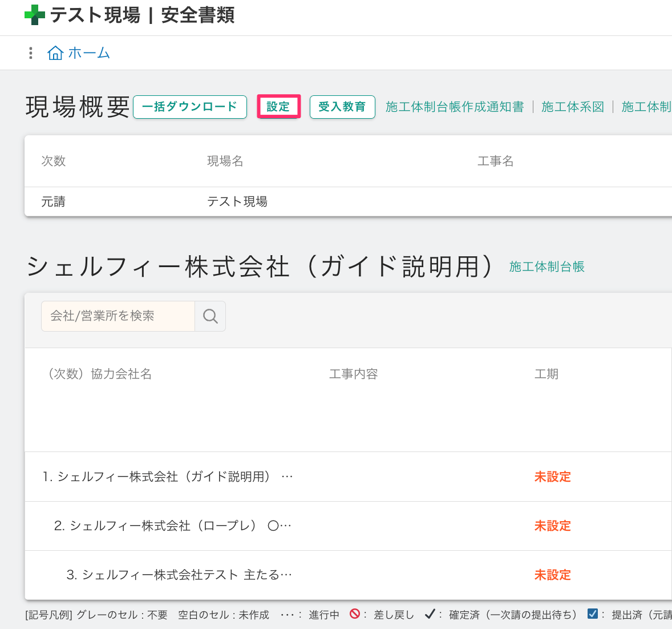This screenshot has height=629, width=672.
Task: Click the 工期 column header
Action: click(x=546, y=374)
